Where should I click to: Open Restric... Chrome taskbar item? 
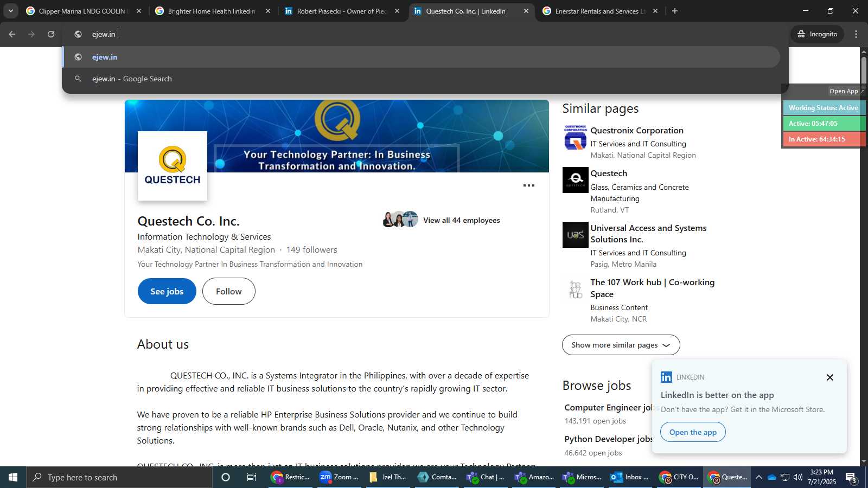pyautogui.click(x=290, y=477)
